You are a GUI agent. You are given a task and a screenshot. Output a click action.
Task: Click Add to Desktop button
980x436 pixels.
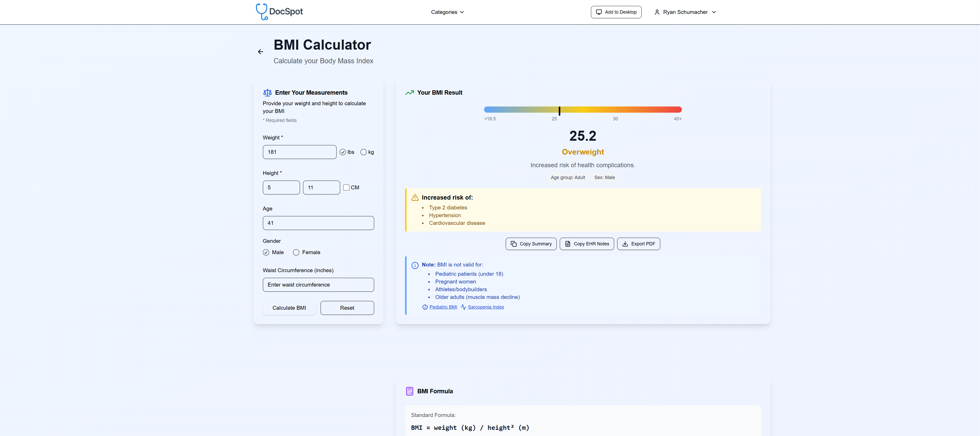coord(616,12)
